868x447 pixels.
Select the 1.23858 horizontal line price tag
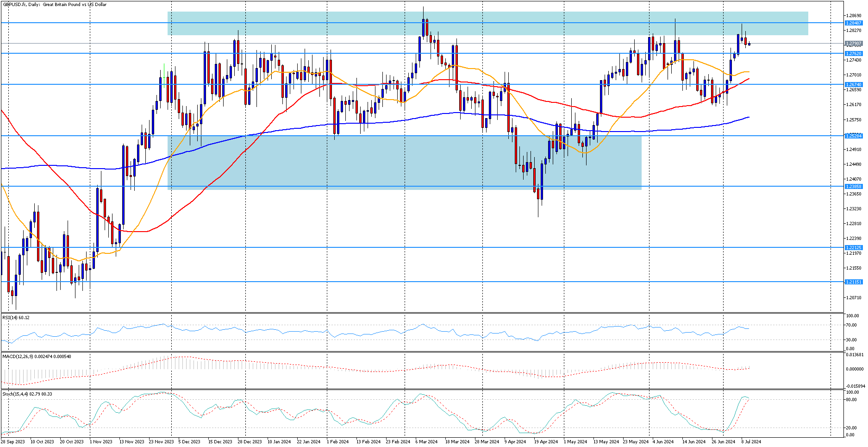tap(854, 186)
